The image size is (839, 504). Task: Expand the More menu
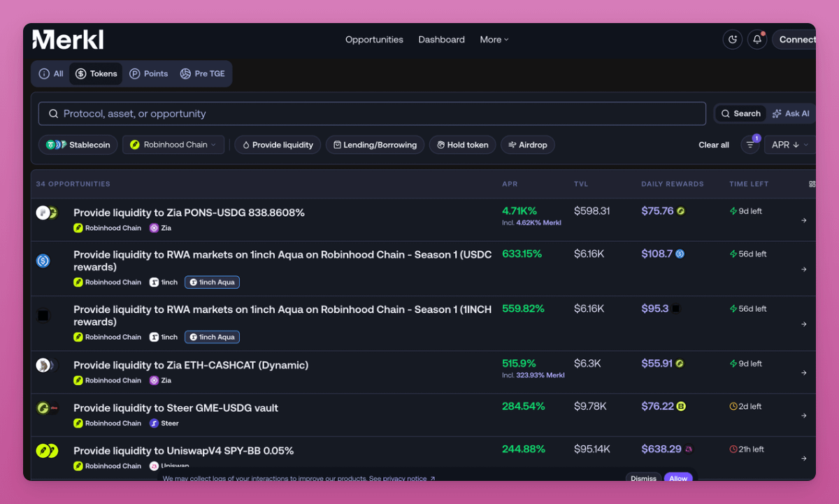click(x=494, y=40)
